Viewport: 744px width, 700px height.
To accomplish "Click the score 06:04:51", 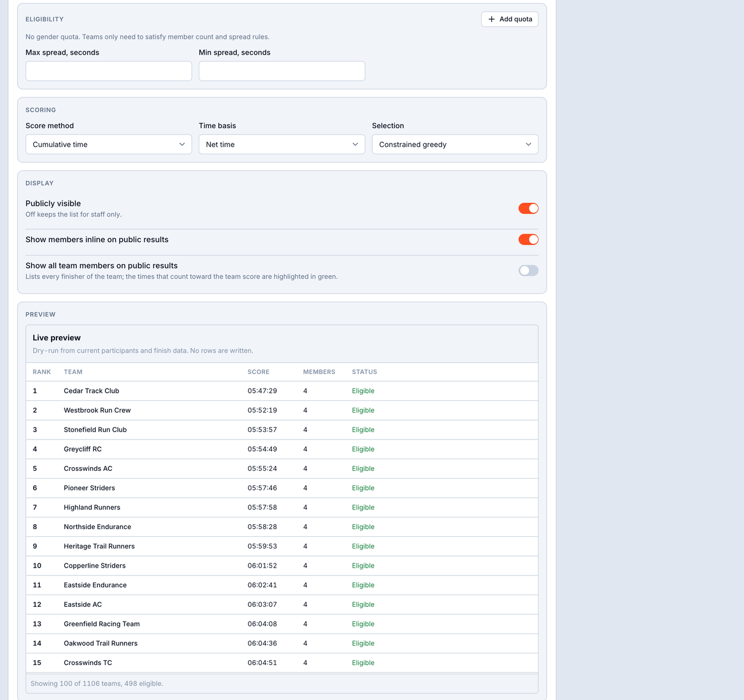I will (x=263, y=663).
